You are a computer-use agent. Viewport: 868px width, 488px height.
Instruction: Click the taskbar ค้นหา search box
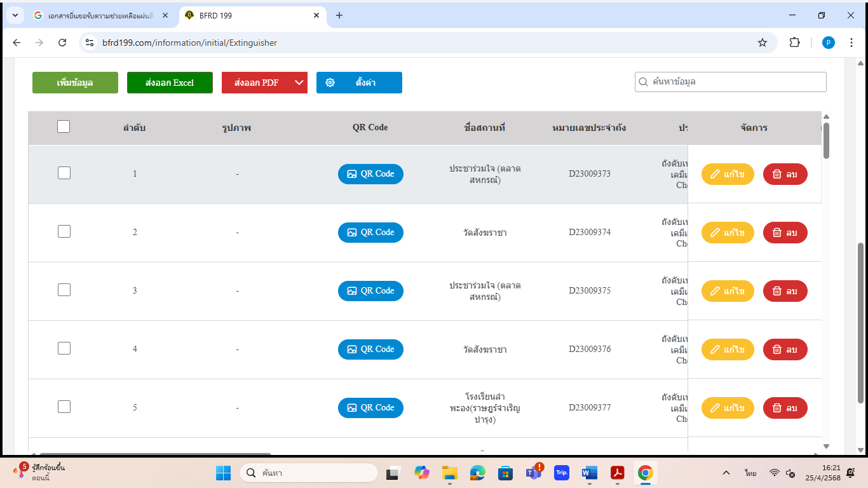tap(309, 473)
